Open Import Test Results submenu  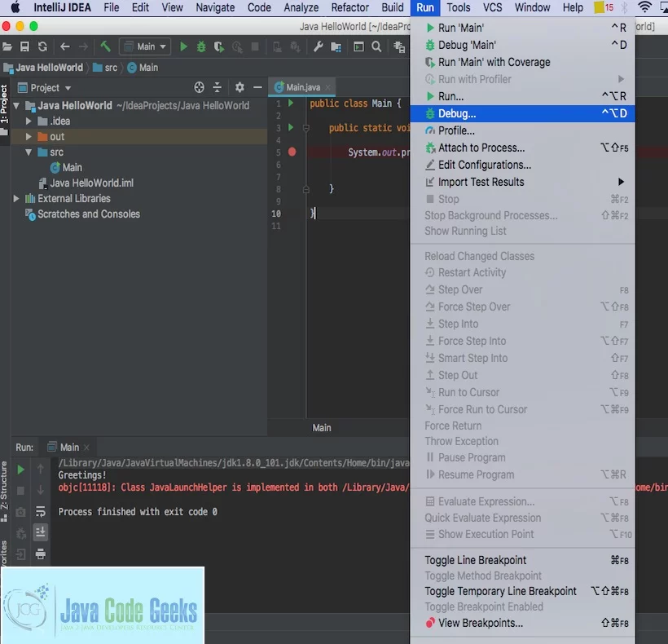click(522, 182)
